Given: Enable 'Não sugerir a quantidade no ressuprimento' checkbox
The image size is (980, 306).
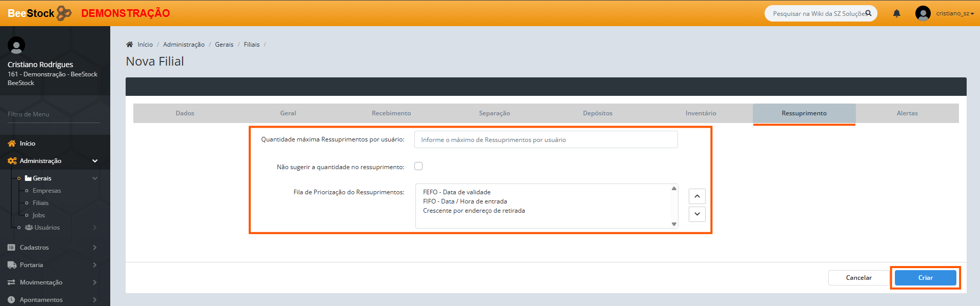Looking at the screenshot, I should pos(418,166).
